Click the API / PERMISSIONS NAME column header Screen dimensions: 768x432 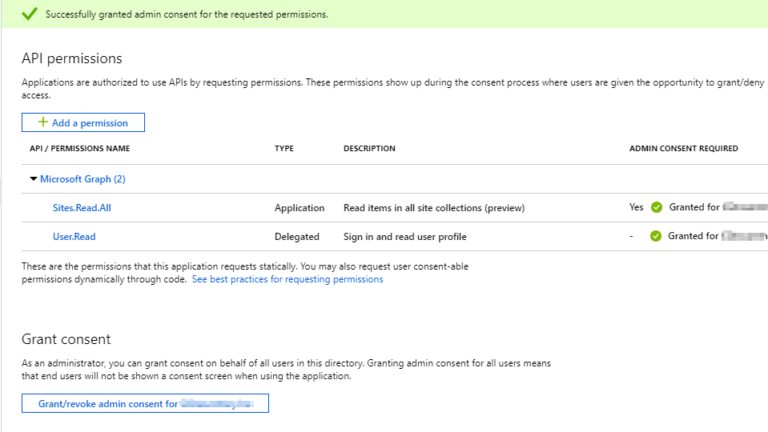(79, 148)
